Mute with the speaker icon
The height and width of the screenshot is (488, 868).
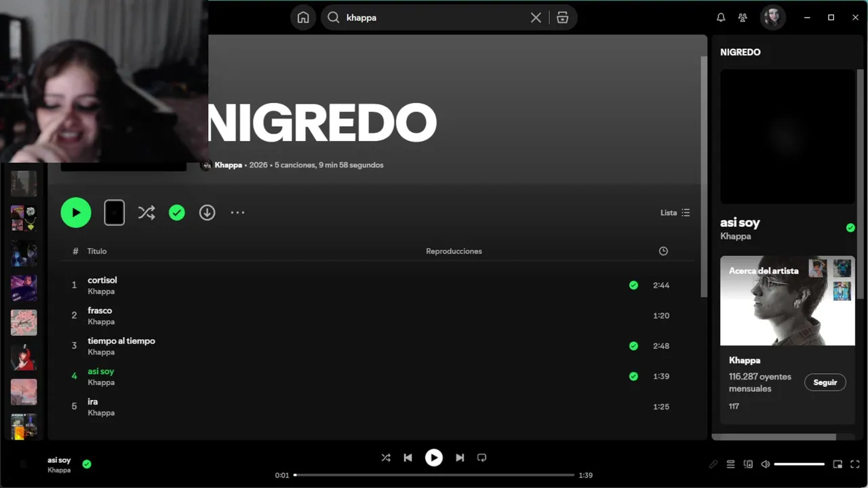765,464
